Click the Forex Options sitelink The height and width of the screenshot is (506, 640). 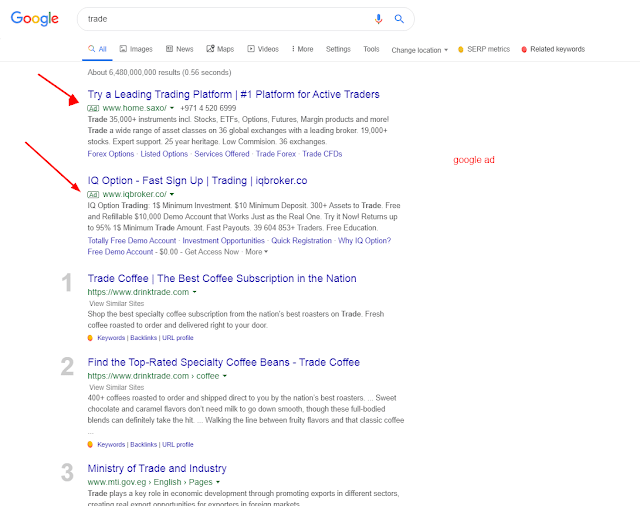pos(111,154)
